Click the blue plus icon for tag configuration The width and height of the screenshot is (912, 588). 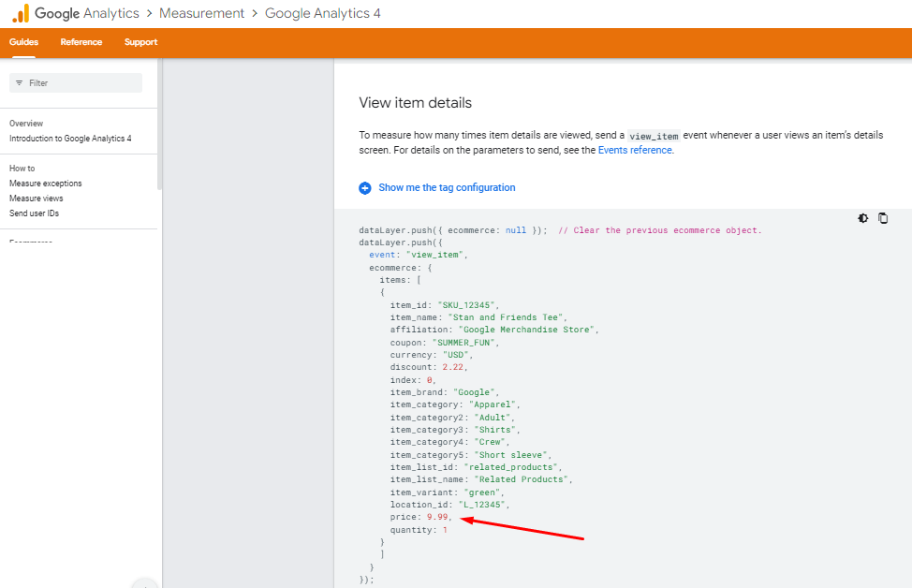pyautogui.click(x=364, y=188)
